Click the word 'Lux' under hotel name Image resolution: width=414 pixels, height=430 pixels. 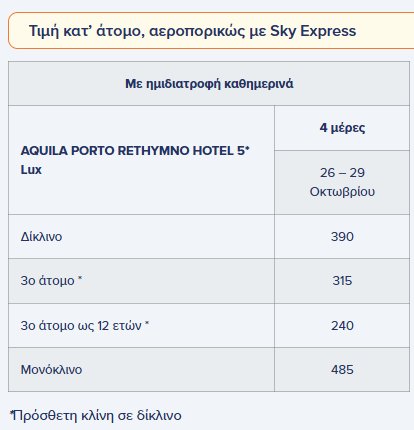31,170
